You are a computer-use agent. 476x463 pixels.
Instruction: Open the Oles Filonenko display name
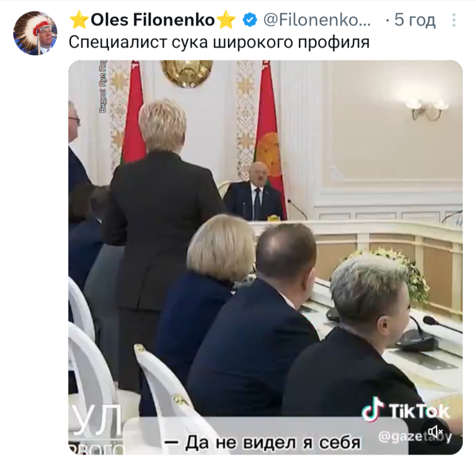[x=153, y=20]
